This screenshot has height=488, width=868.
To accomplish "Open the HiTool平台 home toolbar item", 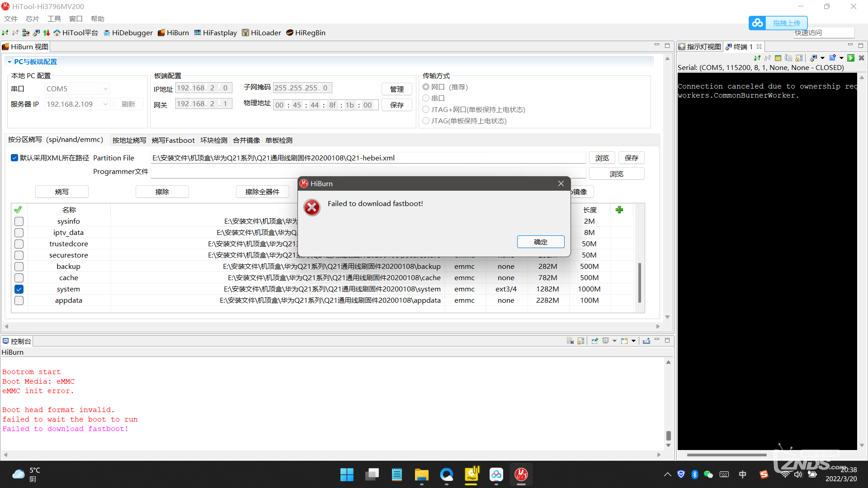I will [x=75, y=33].
